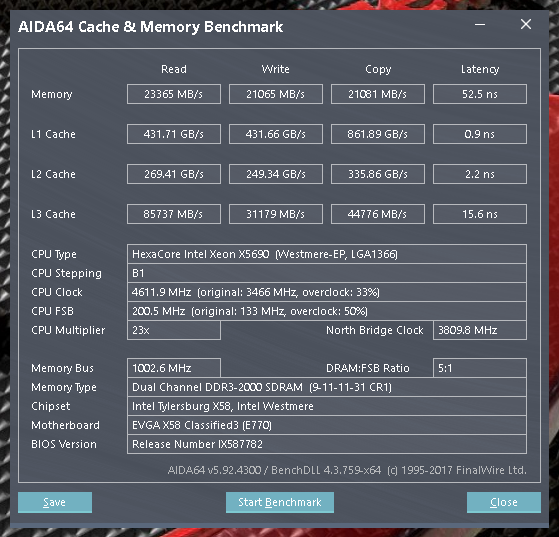Click the L2 Cache Latency box
Image resolution: width=559 pixels, height=537 pixels.
479,174
